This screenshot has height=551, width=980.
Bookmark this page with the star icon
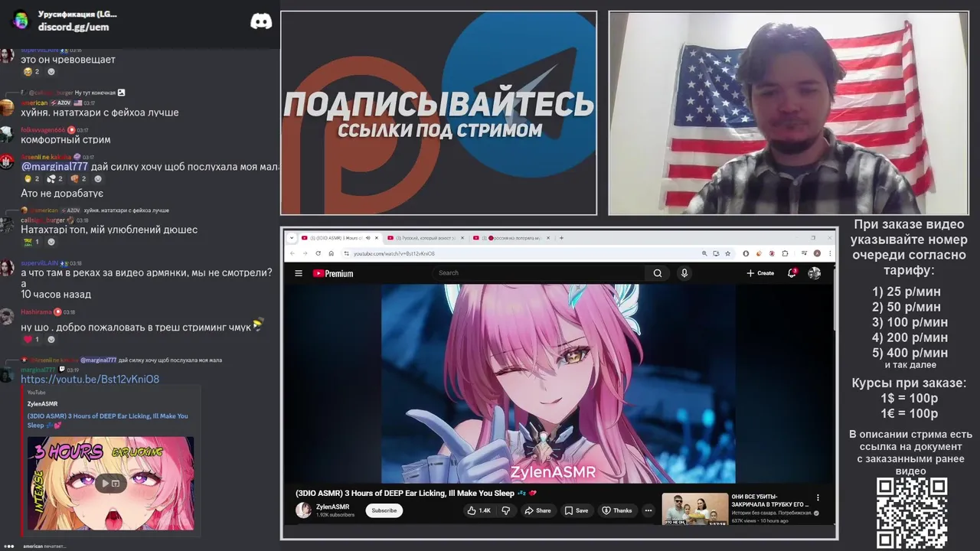click(727, 253)
